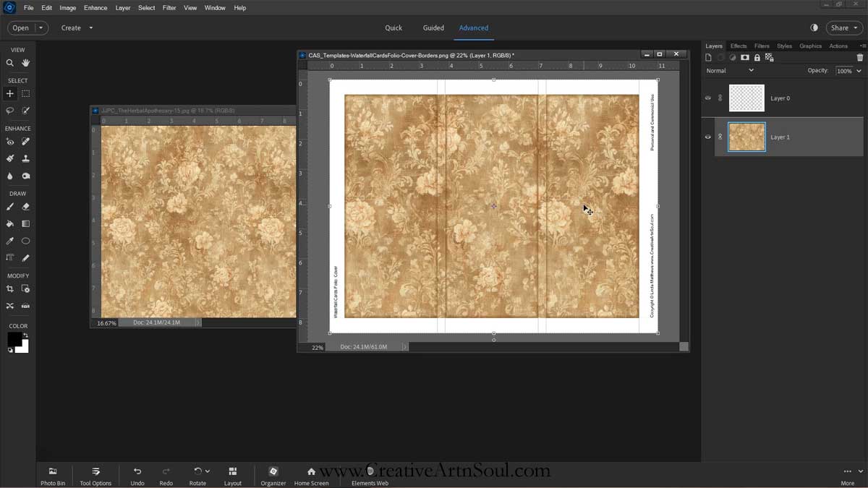Select the Move tool
The width and height of the screenshot is (868, 488).
[x=10, y=93]
